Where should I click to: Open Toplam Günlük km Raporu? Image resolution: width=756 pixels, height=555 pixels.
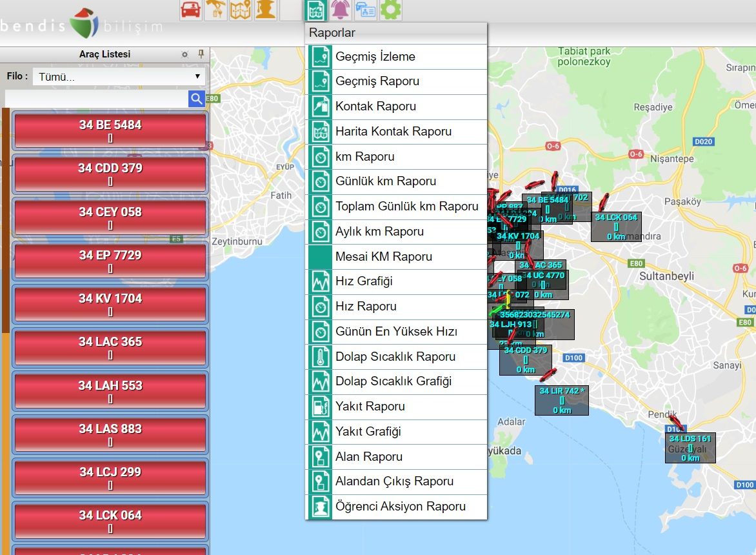(x=396, y=207)
